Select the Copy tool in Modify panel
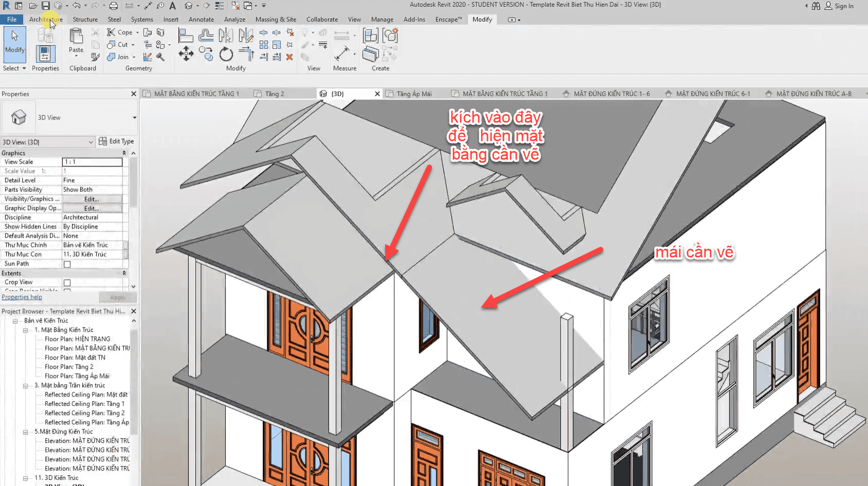Image resolution: width=868 pixels, height=486 pixels. [x=206, y=53]
